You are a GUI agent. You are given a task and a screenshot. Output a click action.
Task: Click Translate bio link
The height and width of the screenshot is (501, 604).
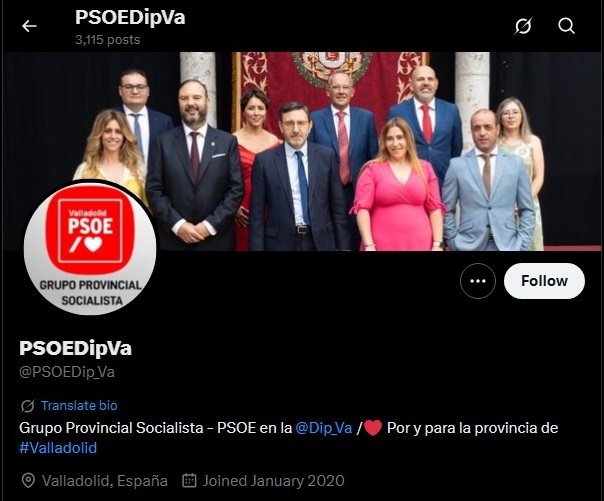79,405
